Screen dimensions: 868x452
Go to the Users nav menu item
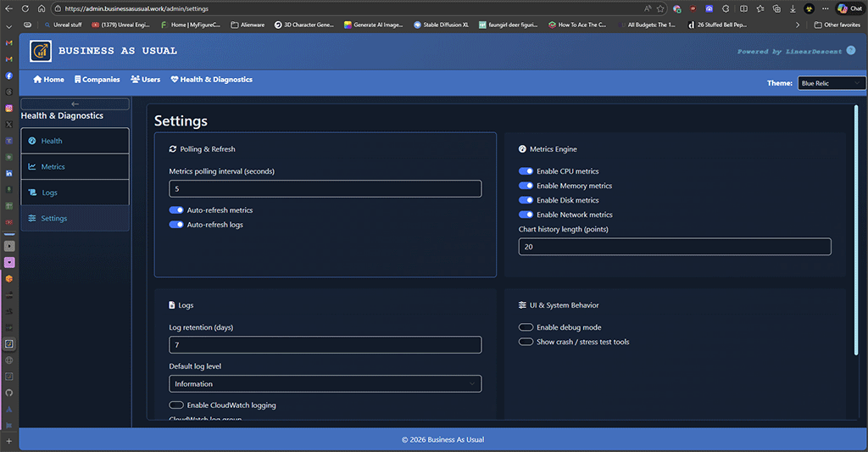click(x=146, y=80)
